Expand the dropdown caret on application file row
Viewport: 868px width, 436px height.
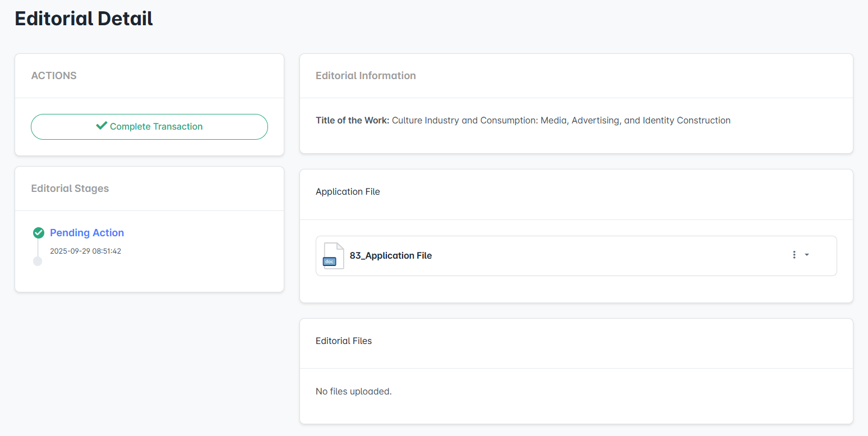(x=807, y=255)
